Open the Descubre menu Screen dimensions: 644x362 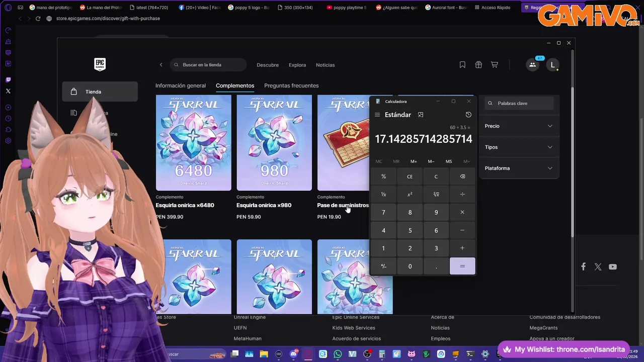click(x=268, y=65)
